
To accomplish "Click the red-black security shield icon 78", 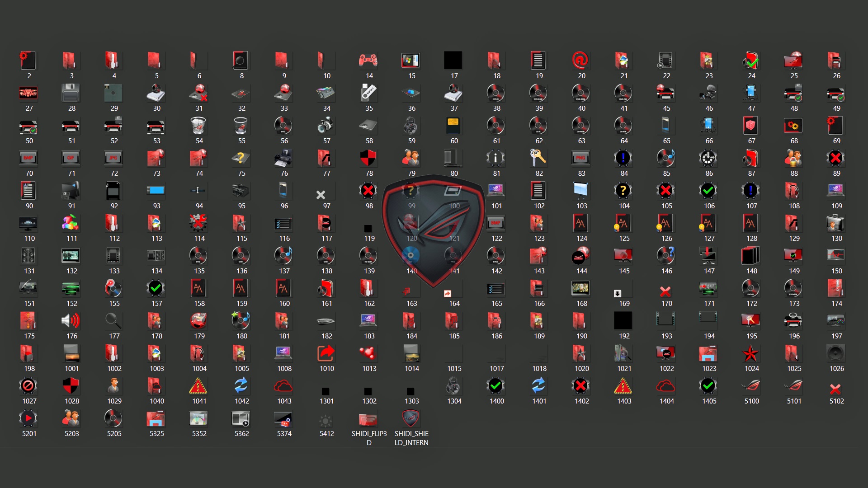I will (368, 158).
